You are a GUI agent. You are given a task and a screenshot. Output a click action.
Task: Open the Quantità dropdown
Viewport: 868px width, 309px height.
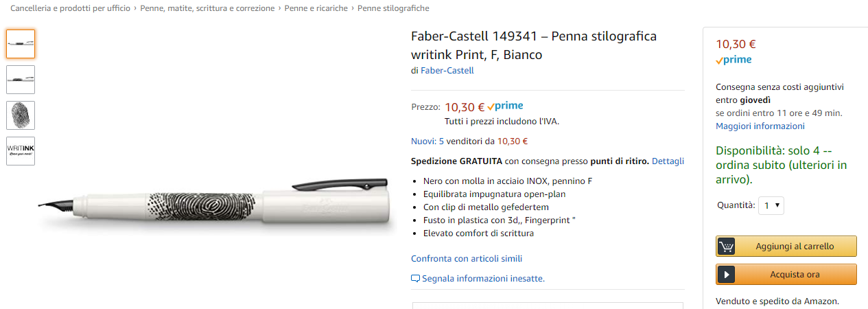tap(771, 205)
